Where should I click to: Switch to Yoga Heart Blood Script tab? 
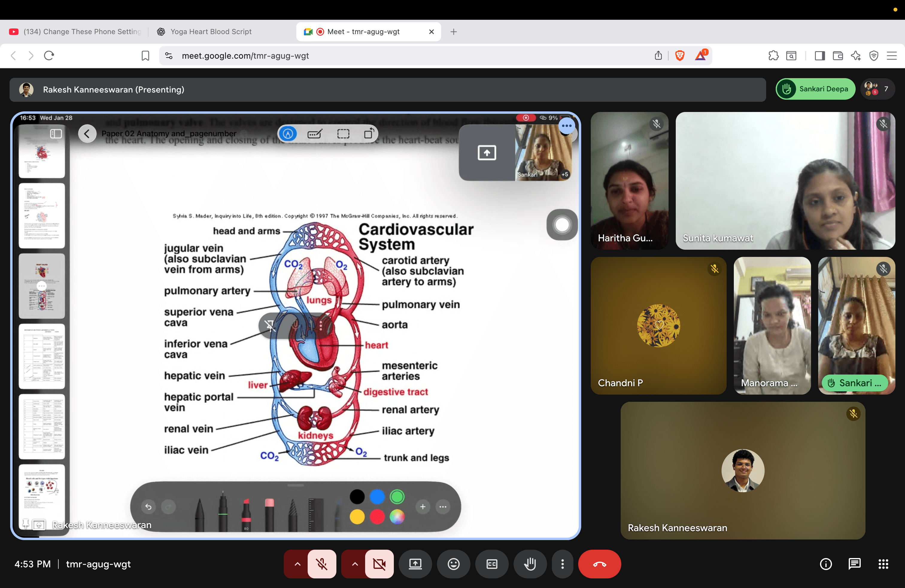(211, 31)
